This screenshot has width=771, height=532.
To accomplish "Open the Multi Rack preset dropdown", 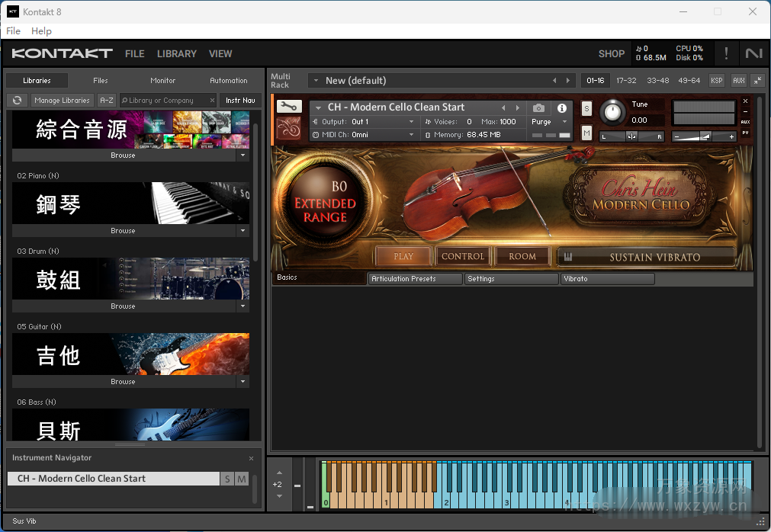I will click(x=314, y=81).
